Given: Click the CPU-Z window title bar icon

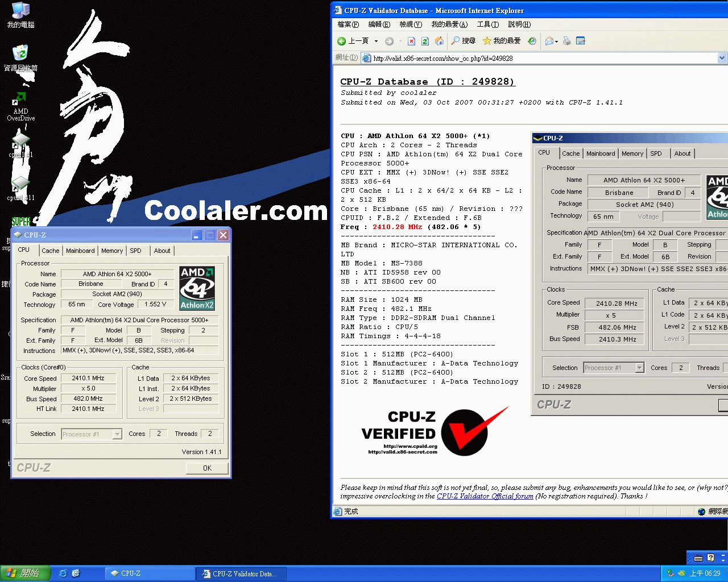Looking at the screenshot, I should 18,235.
